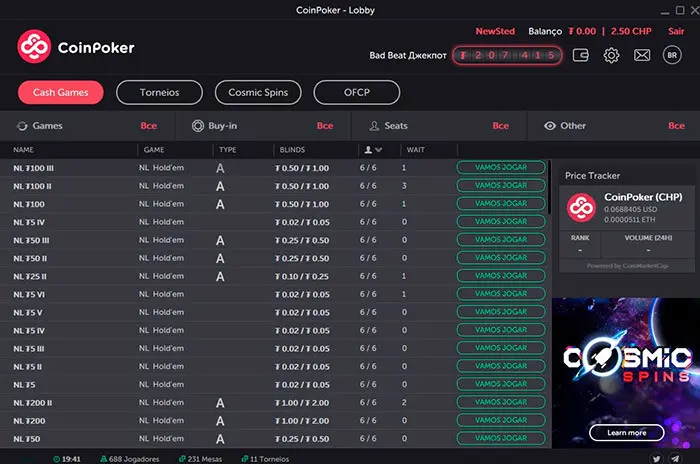
Task: Click the A type icon for NL ₮100 III
Action: pyautogui.click(x=220, y=168)
